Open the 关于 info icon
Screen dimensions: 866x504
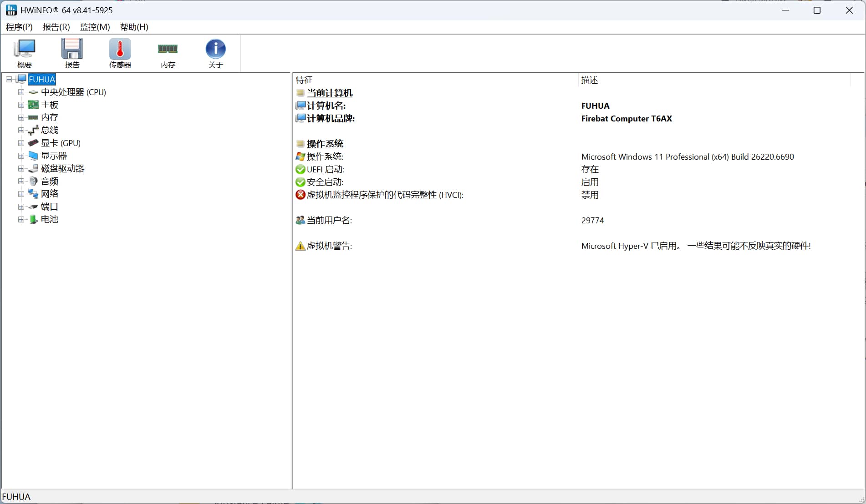(x=215, y=49)
